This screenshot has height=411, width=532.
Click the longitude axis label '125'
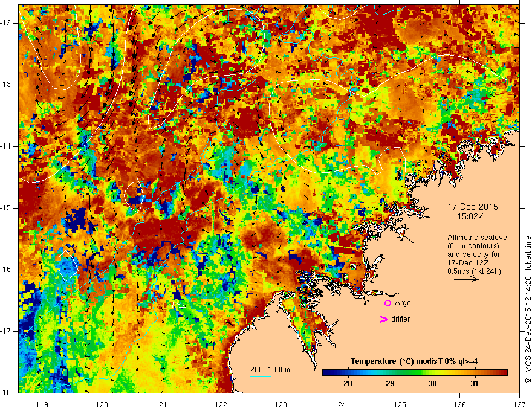(400, 404)
